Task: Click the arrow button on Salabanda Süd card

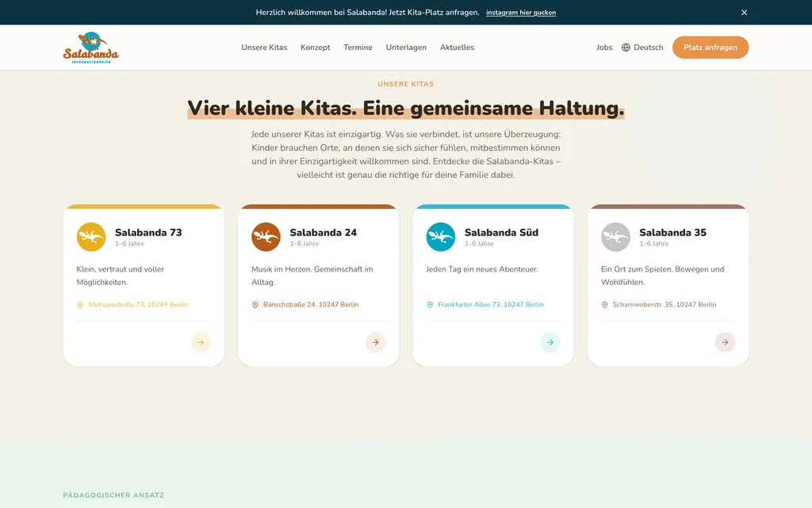Action: [550, 342]
